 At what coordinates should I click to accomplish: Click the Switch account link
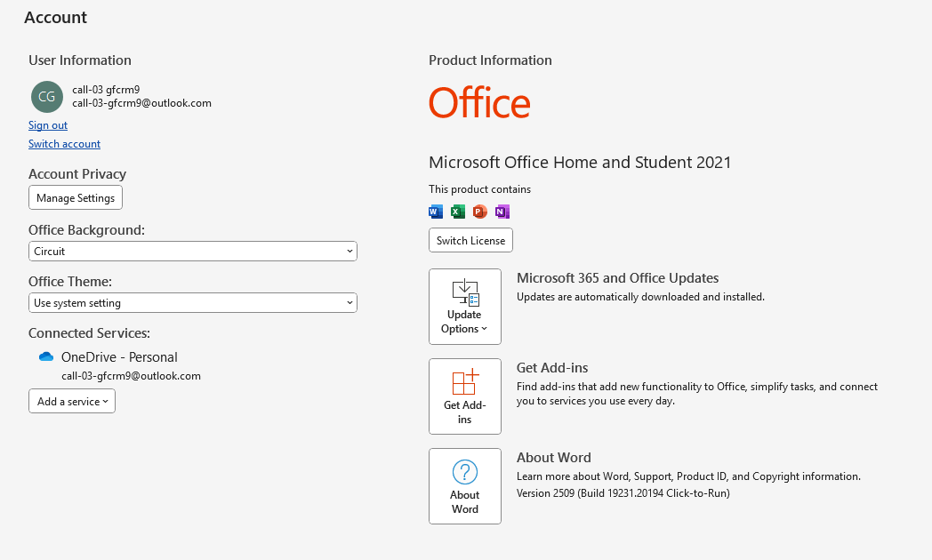tap(64, 144)
